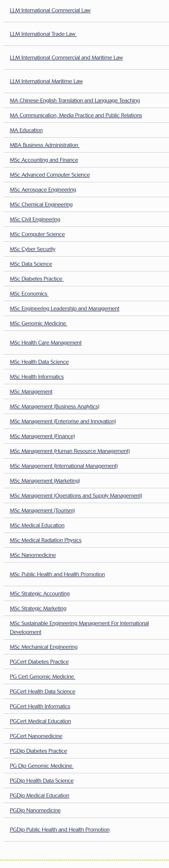Open MSc Cyber Security course
Screen dimensions: 169x868
(x=33, y=249)
